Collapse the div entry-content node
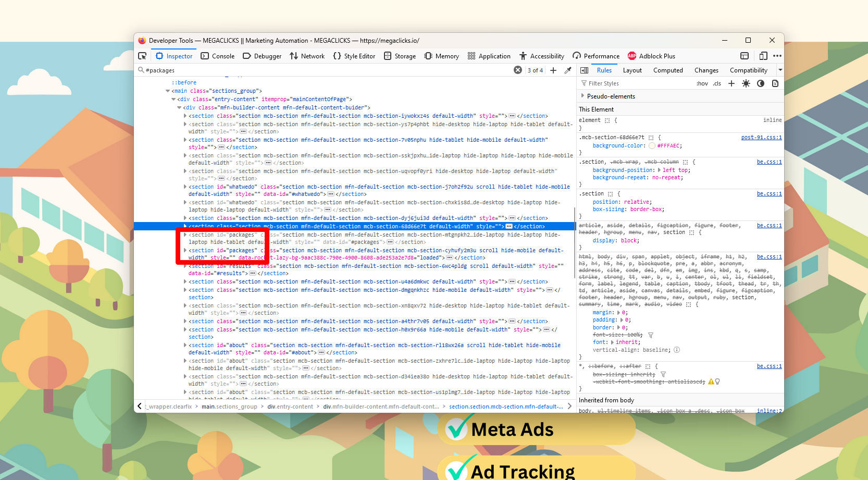The width and height of the screenshot is (868, 480). [x=173, y=99]
